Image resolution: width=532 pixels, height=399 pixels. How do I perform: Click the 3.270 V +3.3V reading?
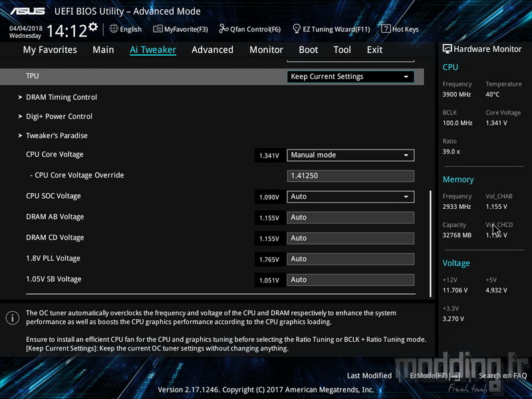click(x=453, y=319)
